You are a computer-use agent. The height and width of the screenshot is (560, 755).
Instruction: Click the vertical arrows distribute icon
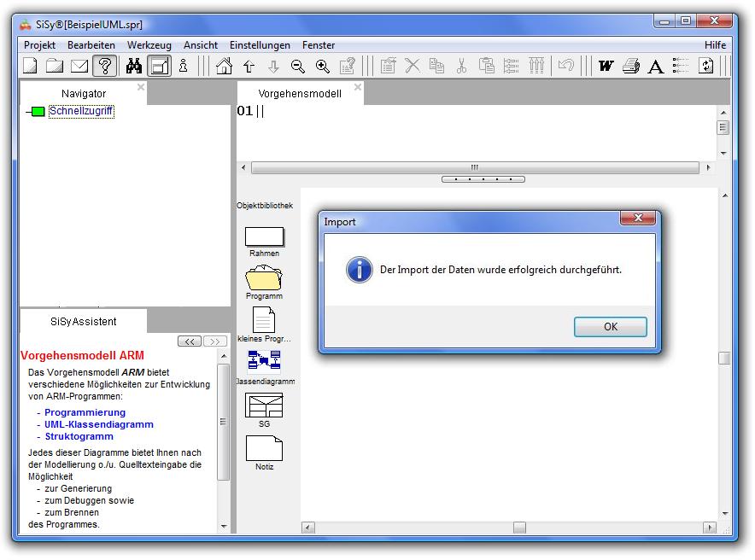536,66
